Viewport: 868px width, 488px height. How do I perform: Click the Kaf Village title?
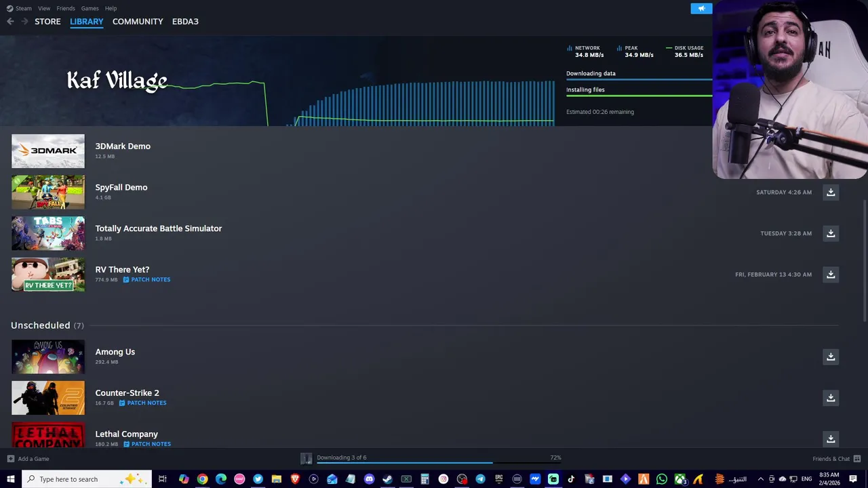(117, 81)
